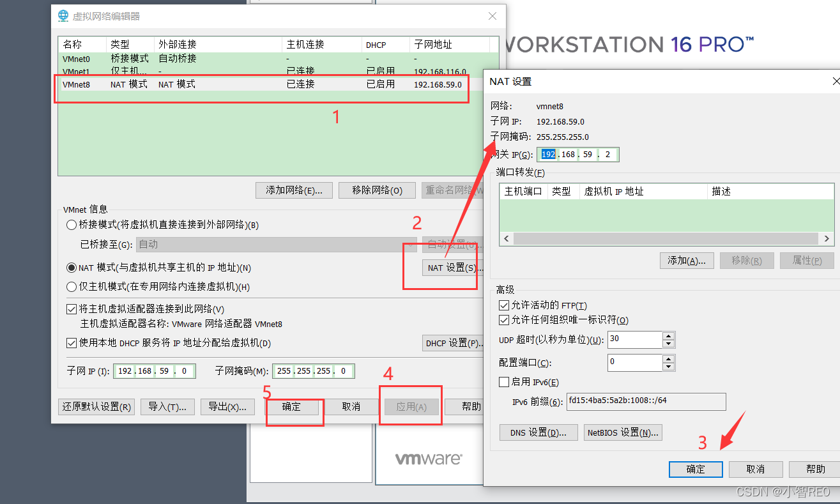Screen dimensions: 840x504
Task: Confirm the virtual network editor with 确定
Action: 291,407
